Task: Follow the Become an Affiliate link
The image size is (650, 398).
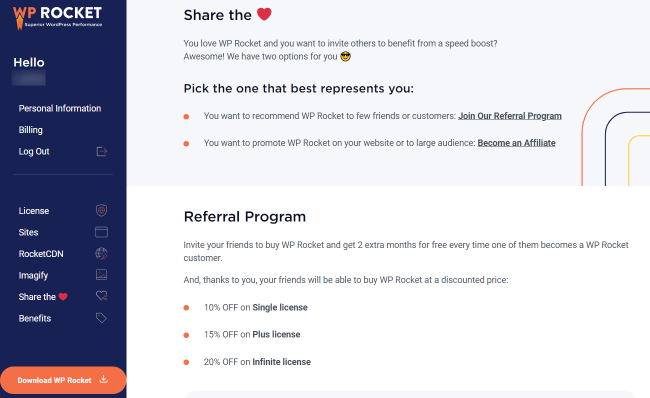Action: pyautogui.click(x=516, y=143)
